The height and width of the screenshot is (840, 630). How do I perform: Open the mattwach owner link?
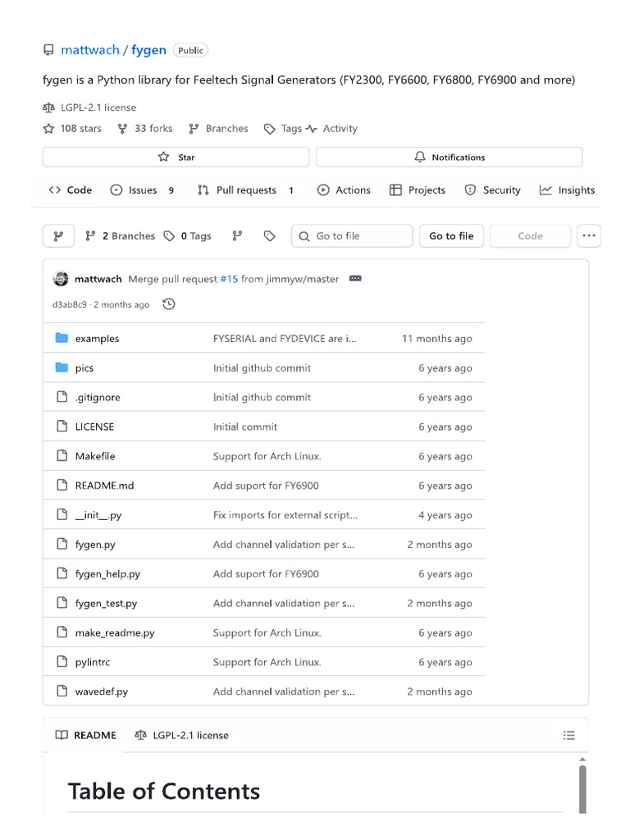click(x=90, y=50)
